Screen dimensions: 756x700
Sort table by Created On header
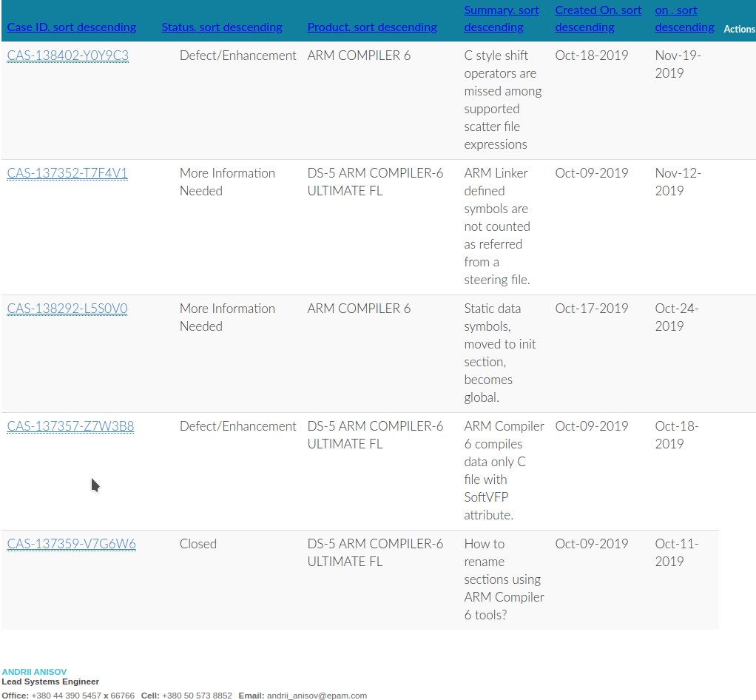pyautogui.click(x=598, y=19)
